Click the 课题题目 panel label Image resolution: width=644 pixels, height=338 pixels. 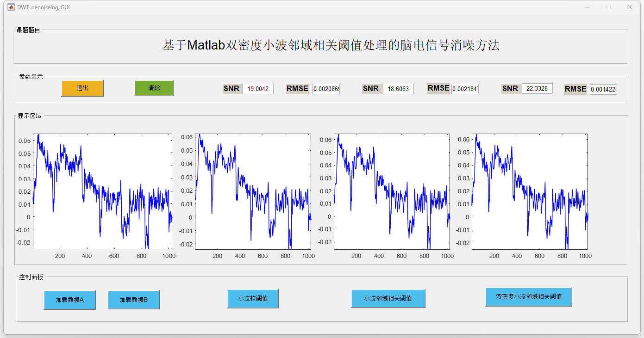click(x=28, y=30)
